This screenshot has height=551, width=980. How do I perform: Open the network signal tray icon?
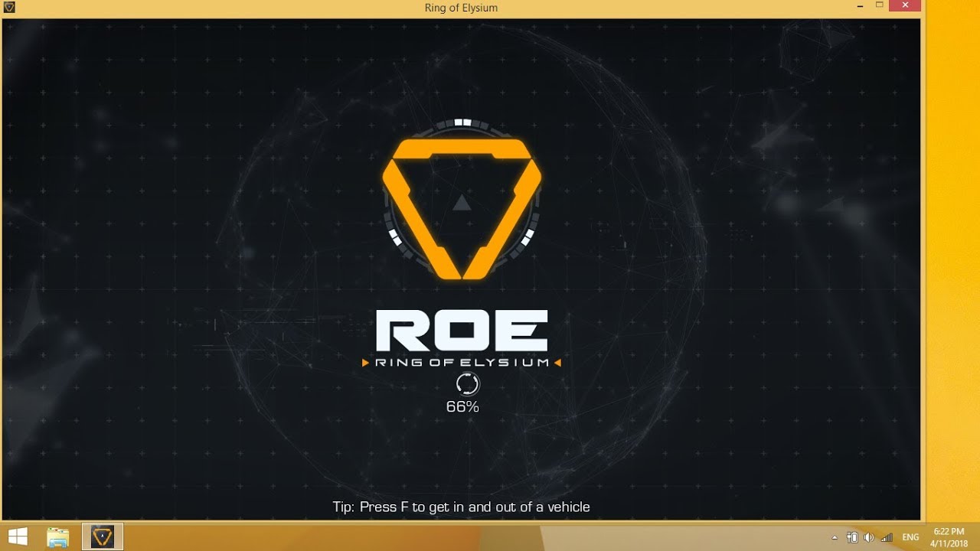point(887,537)
